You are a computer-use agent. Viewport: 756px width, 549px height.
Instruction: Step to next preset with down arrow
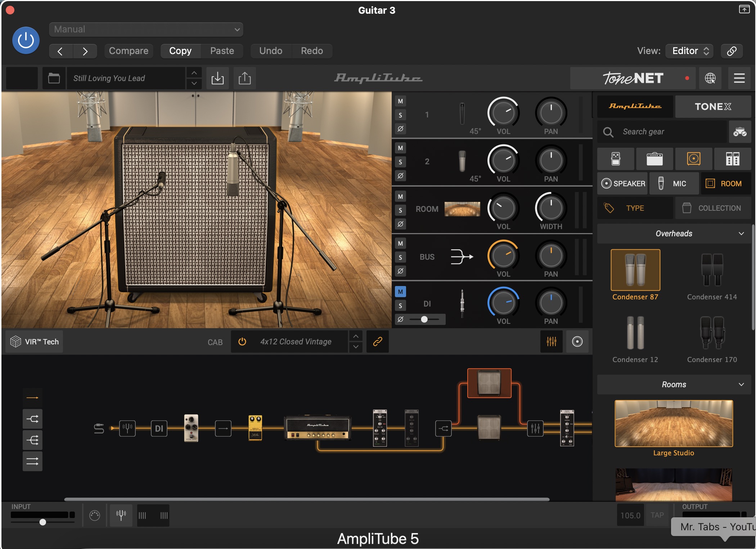tap(194, 84)
